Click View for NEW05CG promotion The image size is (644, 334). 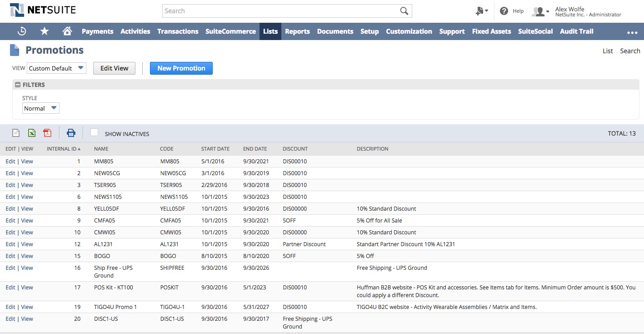(x=27, y=173)
